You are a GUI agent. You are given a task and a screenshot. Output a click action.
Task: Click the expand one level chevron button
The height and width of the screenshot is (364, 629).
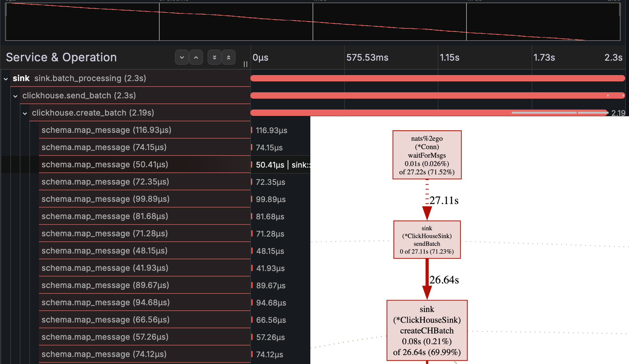(x=182, y=57)
